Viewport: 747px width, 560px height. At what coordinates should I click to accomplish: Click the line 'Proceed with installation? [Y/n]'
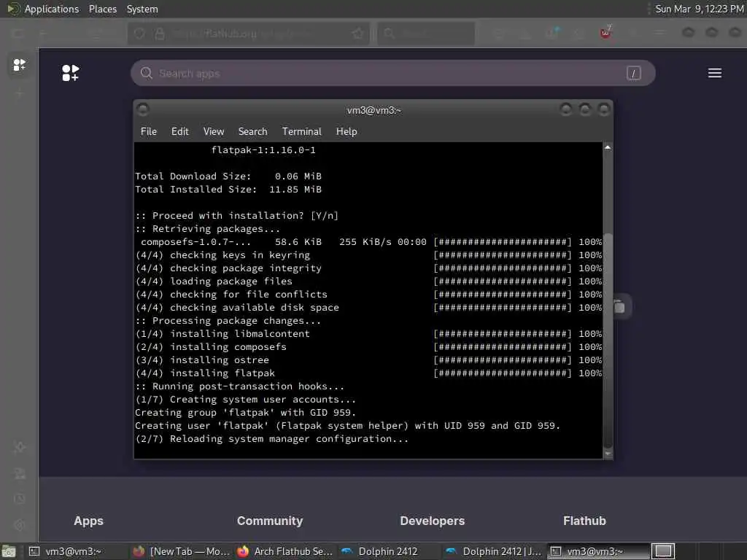237,216
